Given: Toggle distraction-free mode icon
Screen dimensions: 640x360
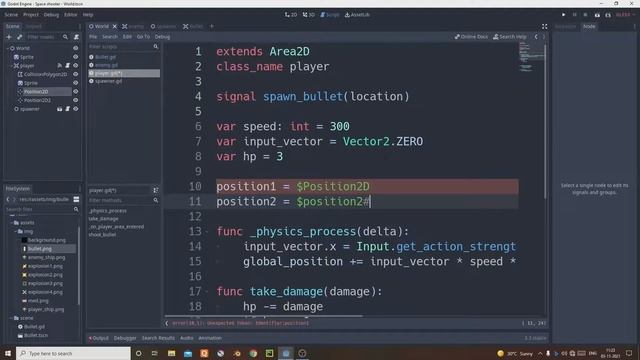Looking at the screenshot, I should point(544,27).
